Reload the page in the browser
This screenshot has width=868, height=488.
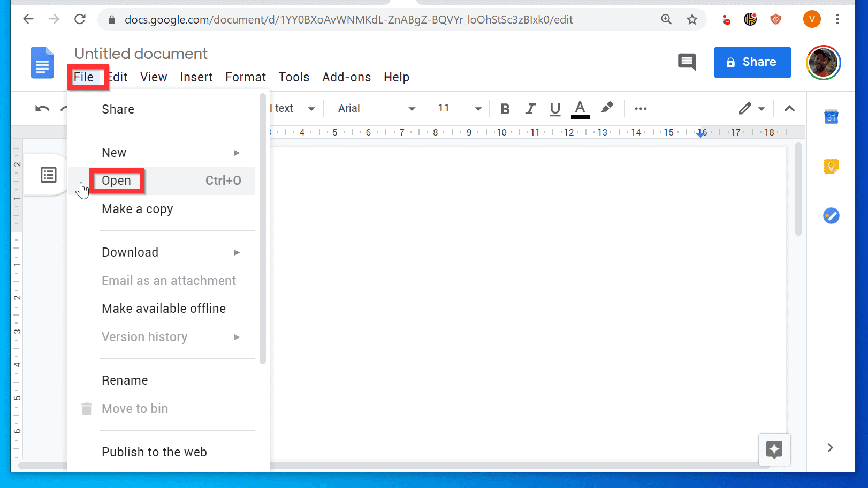pos(80,19)
